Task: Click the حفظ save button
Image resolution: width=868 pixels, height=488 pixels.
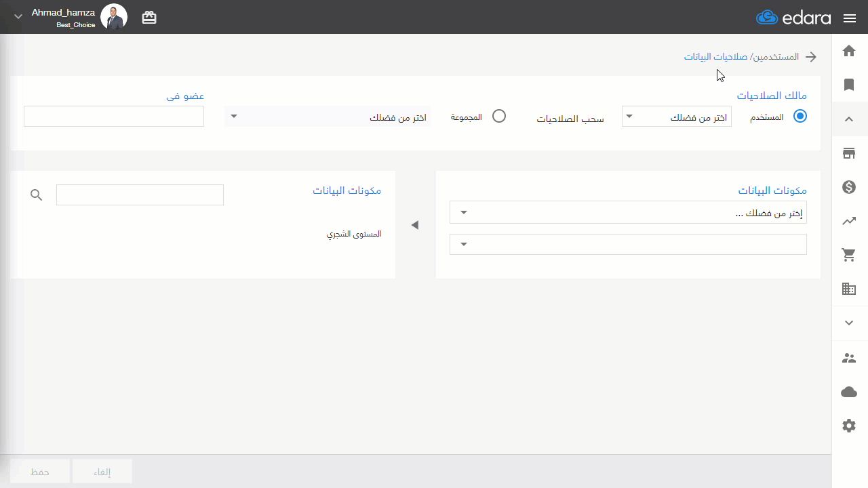Action: pos(40,472)
